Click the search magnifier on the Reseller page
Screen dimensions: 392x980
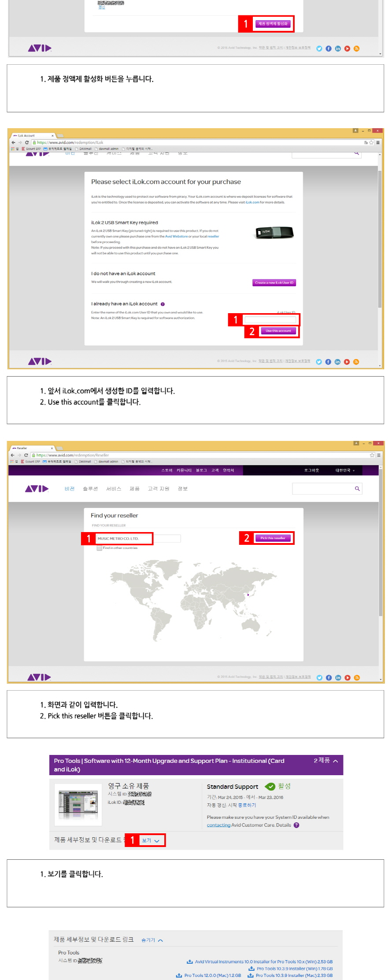click(357, 488)
